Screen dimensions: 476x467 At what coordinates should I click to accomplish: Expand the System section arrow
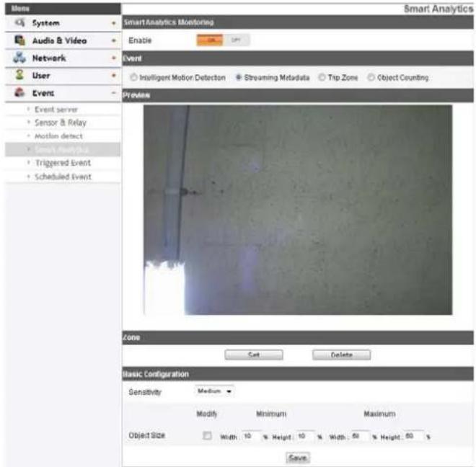pos(114,23)
